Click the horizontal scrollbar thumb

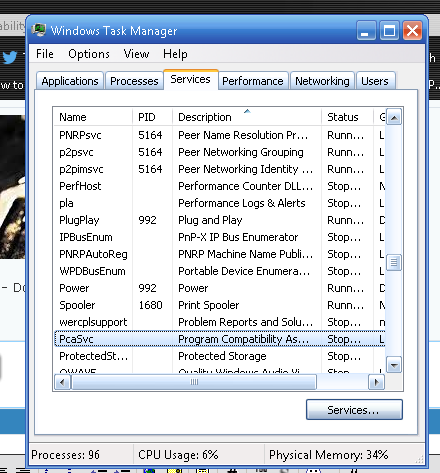click(x=194, y=382)
